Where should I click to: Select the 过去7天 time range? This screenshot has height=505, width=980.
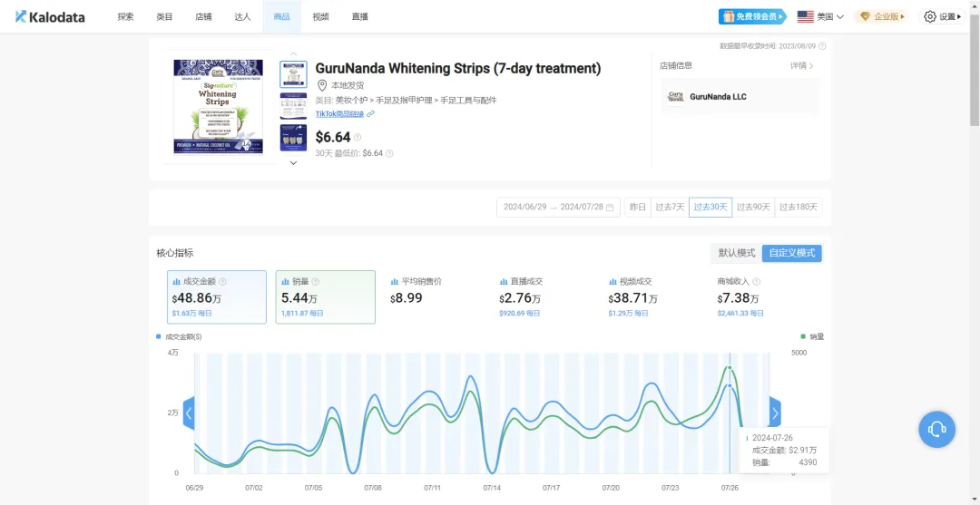pyautogui.click(x=670, y=208)
